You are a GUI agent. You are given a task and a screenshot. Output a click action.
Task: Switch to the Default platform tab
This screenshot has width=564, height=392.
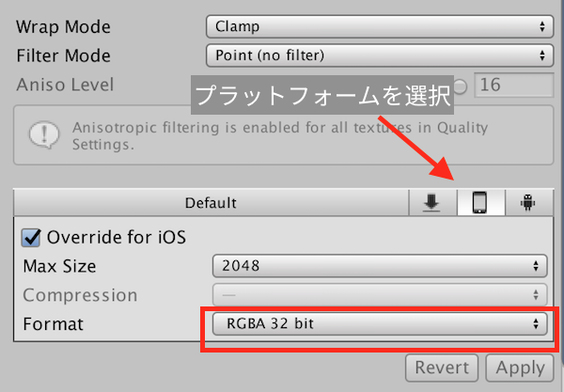pos(211,202)
